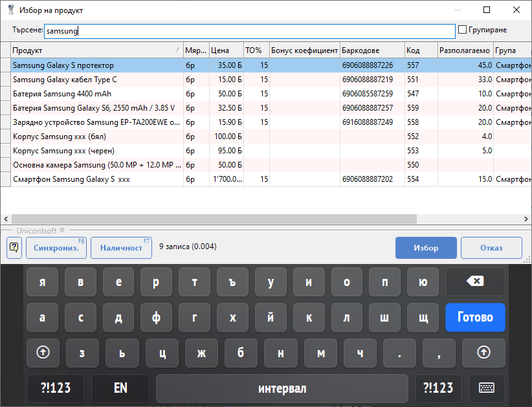Select the Корпус Samsung xxx (бял) row
The width and height of the screenshot is (532, 407).
tap(97, 137)
